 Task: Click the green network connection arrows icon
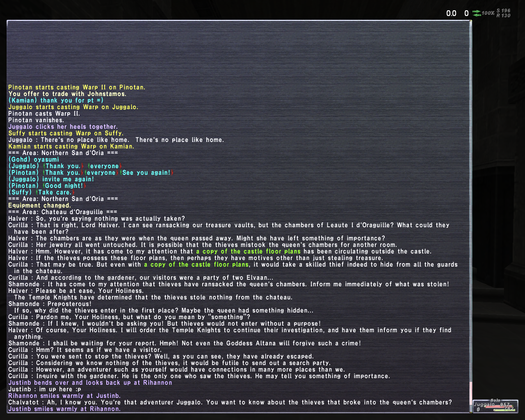tap(477, 13)
